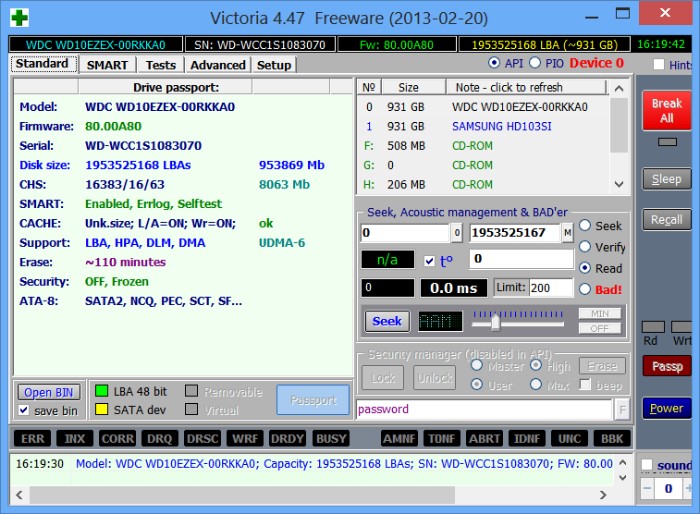Click the DRQ status indicator
Image resolution: width=700 pixels, height=514 pixels.
tap(159, 439)
